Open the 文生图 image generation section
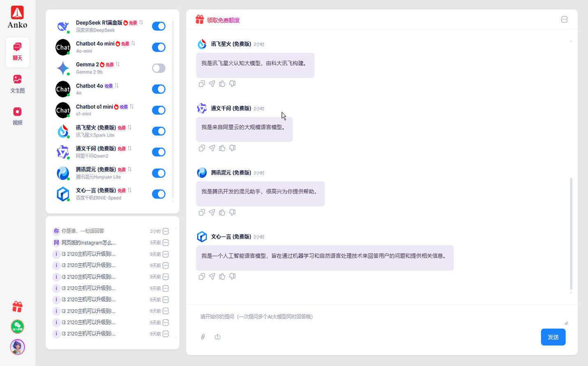588x366 pixels. point(17,84)
